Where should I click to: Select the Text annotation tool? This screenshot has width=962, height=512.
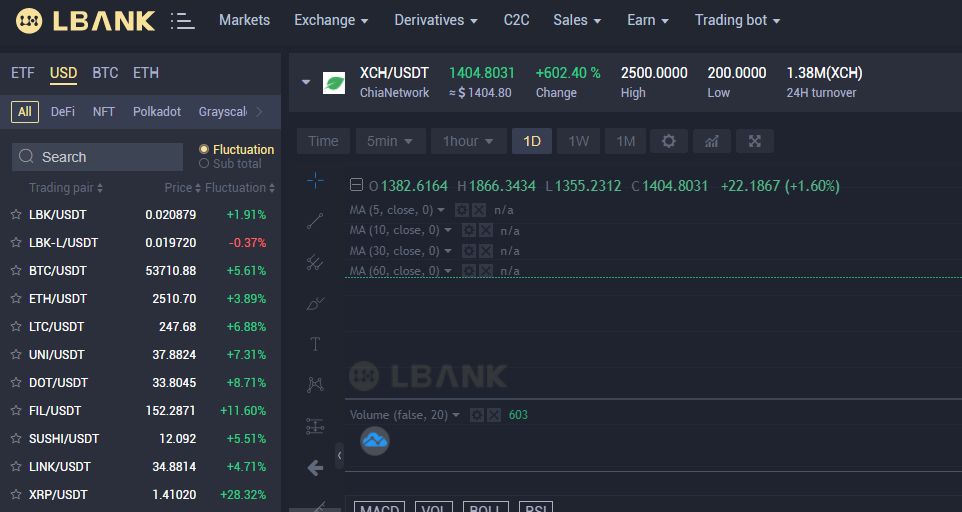[x=315, y=344]
